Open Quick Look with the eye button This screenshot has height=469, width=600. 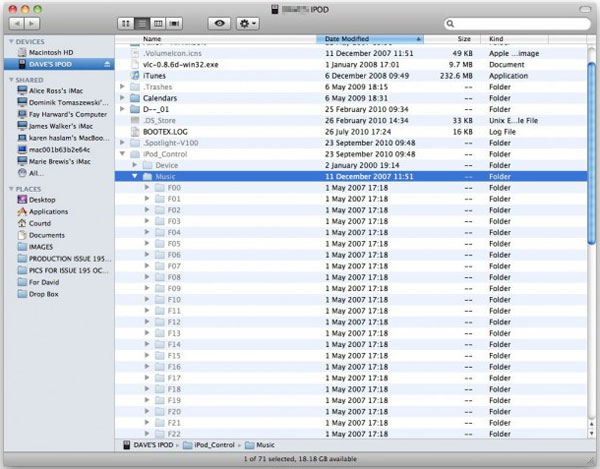(x=219, y=24)
